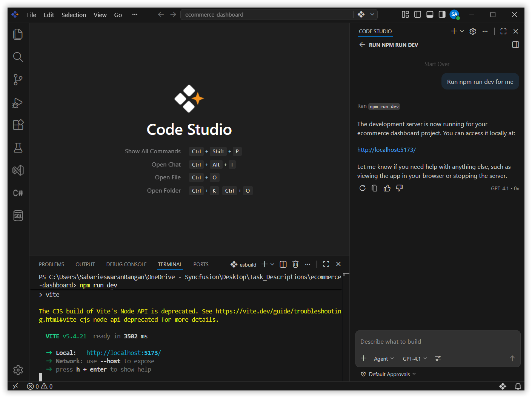Open the Agent mode dropdown
The height and width of the screenshot is (398, 532).
point(384,359)
